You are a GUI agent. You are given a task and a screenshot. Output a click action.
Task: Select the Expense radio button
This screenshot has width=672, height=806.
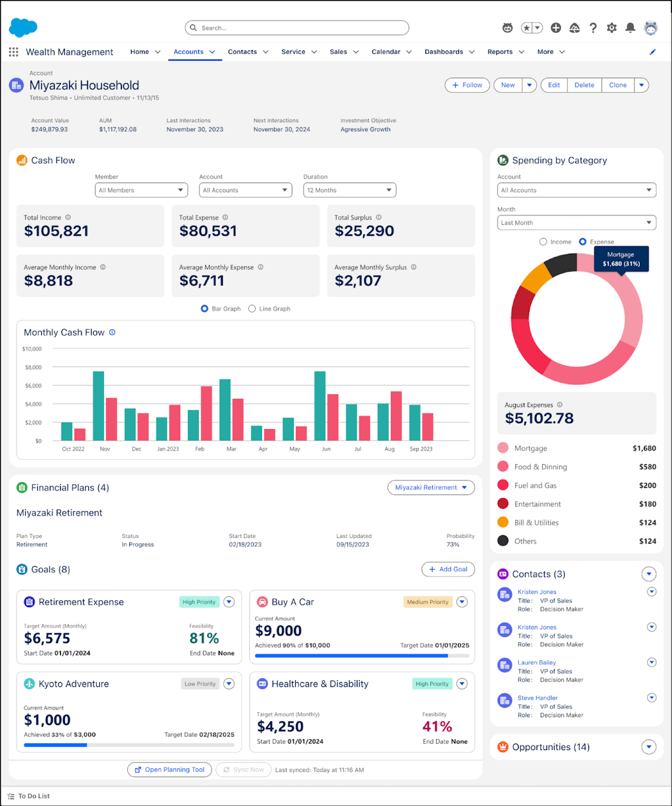tap(583, 242)
